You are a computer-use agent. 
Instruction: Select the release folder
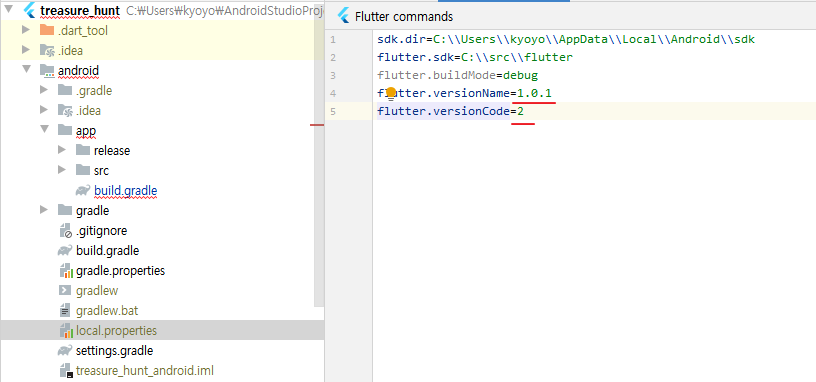pos(112,150)
